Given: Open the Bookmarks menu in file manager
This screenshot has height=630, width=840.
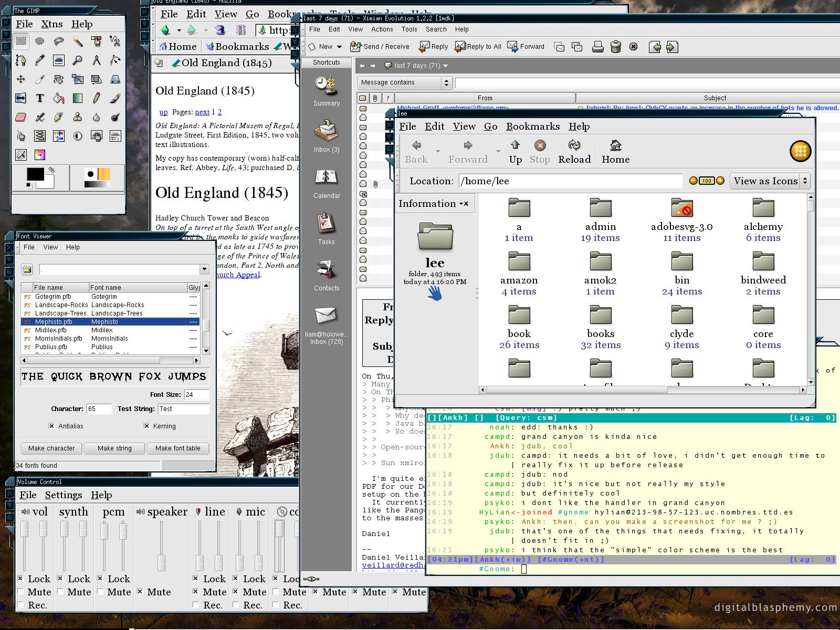Looking at the screenshot, I should (x=533, y=126).
